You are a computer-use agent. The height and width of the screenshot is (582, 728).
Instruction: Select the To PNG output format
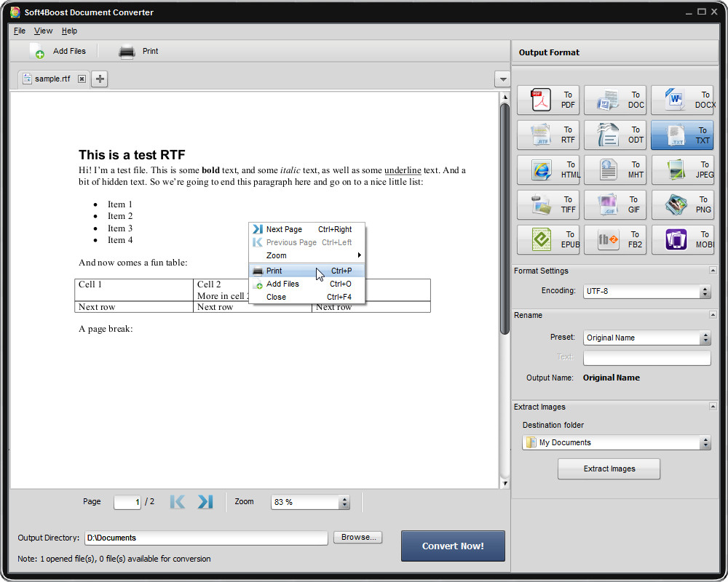683,204
